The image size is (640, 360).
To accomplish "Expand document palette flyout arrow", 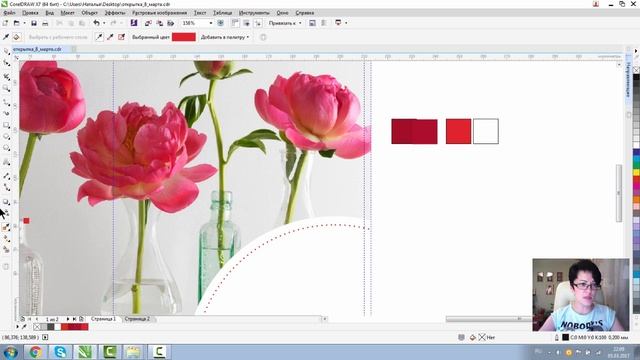I will pos(17,327).
